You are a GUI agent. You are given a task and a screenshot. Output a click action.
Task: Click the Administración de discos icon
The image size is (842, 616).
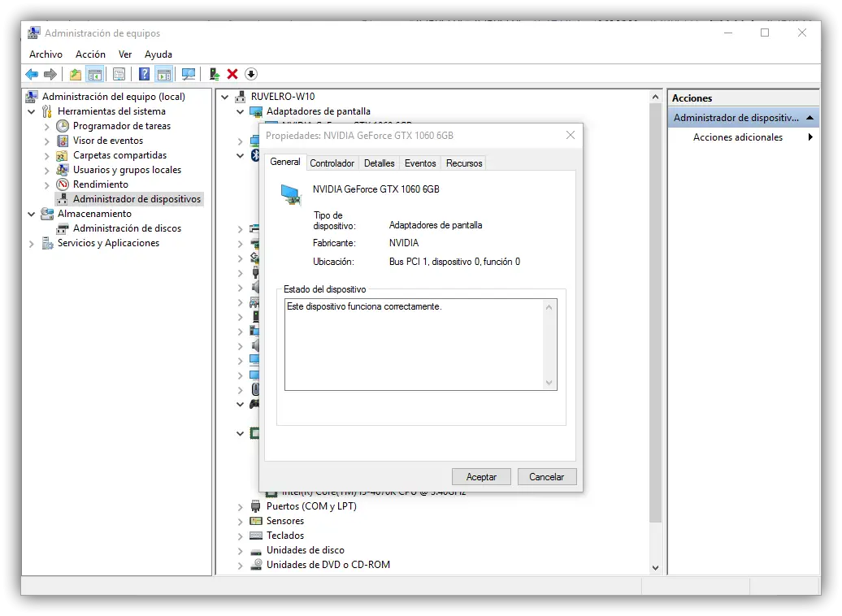point(63,228)
